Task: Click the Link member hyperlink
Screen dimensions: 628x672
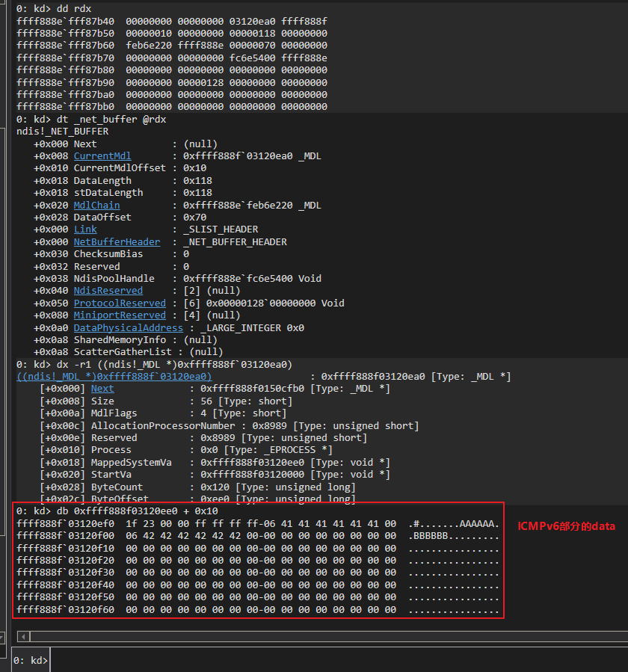Action: 84,229
